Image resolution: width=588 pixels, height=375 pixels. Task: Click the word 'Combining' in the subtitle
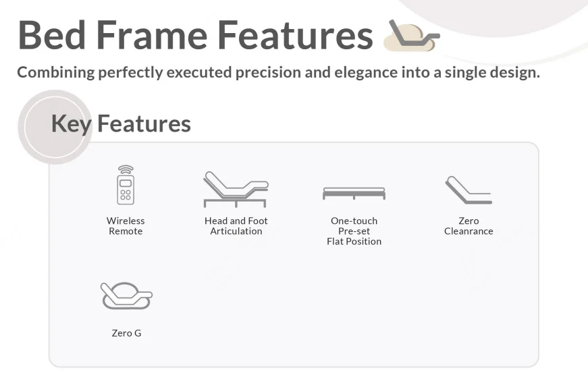click(56, 72)
